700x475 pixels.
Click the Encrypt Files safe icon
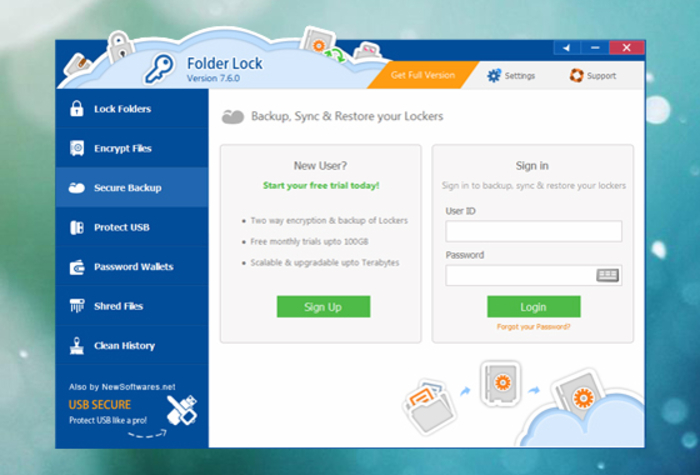(x=76, y=149)
